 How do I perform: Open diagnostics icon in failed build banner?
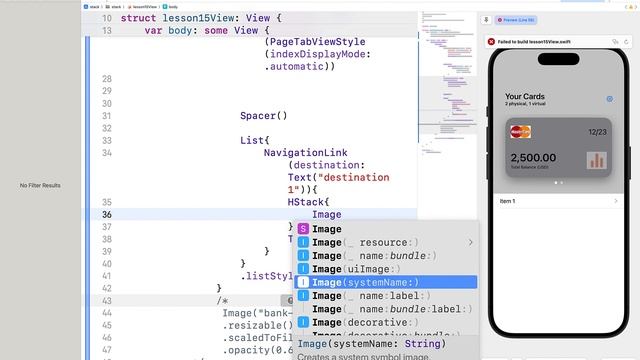coord(615,42)
